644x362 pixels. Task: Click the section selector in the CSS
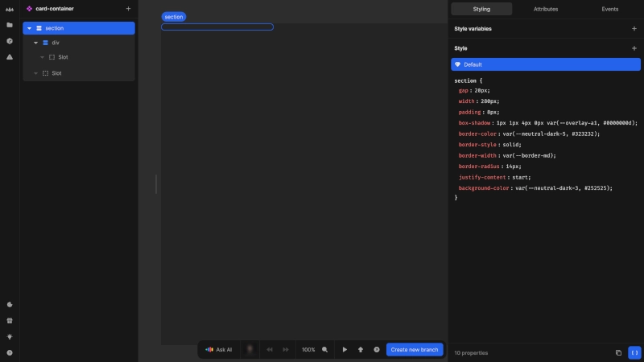(465, 81)
